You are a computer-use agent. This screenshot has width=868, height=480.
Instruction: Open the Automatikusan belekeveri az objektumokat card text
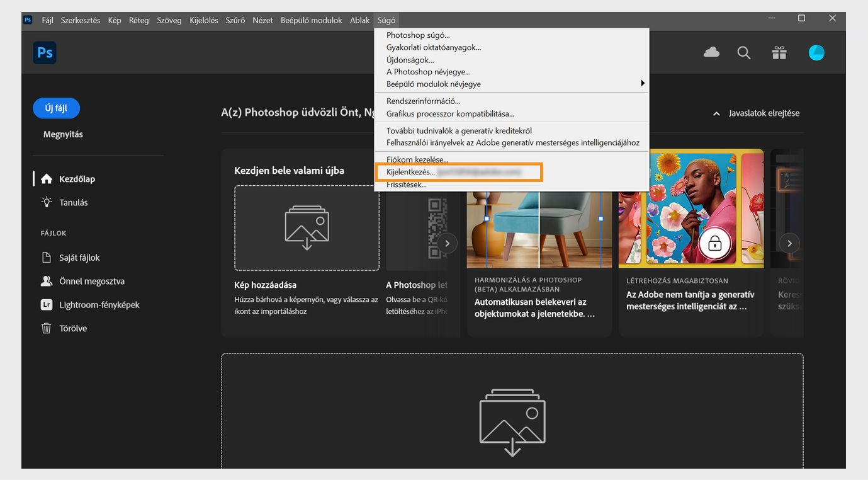click(x=535, y=308)
